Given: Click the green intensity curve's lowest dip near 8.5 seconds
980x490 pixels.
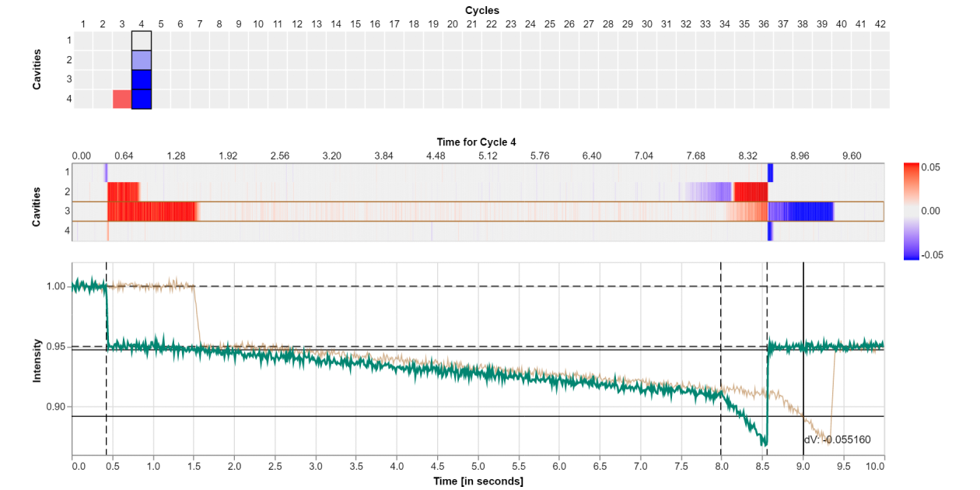Looking at the screenshot, I should pyautogui.click(x=765, y=443).
